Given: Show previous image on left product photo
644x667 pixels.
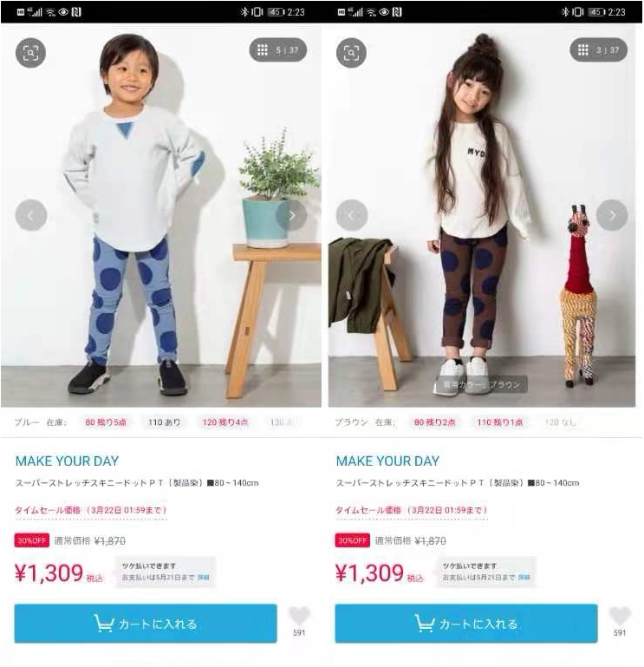Looking at the screenshot, I should coord(31,215).
